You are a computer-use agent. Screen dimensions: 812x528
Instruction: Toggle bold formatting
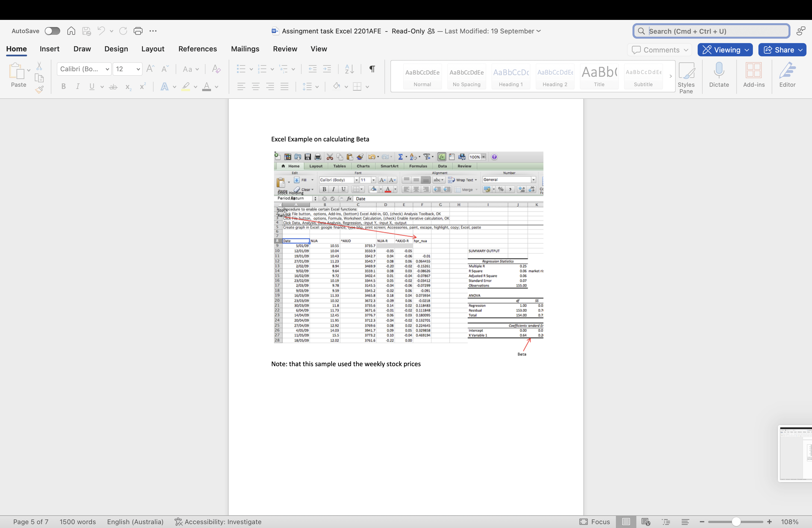tap(64, 86)
